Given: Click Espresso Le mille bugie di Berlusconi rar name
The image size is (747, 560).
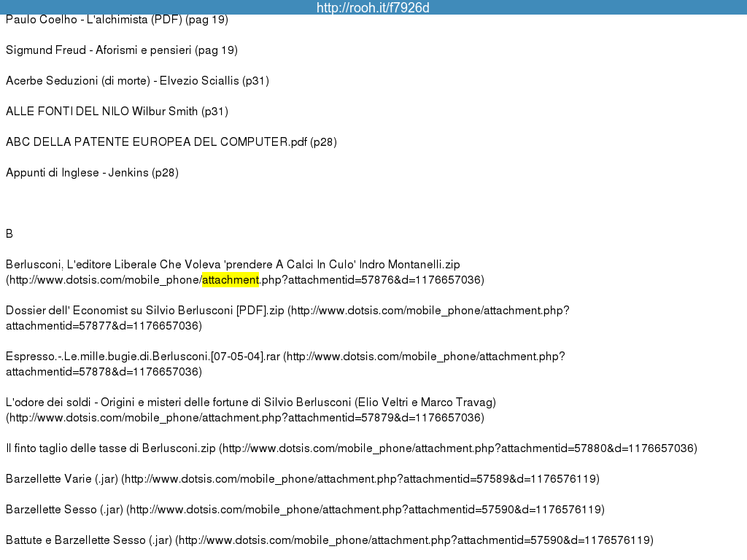Looking at the screenshot, I should click(143, 357).
